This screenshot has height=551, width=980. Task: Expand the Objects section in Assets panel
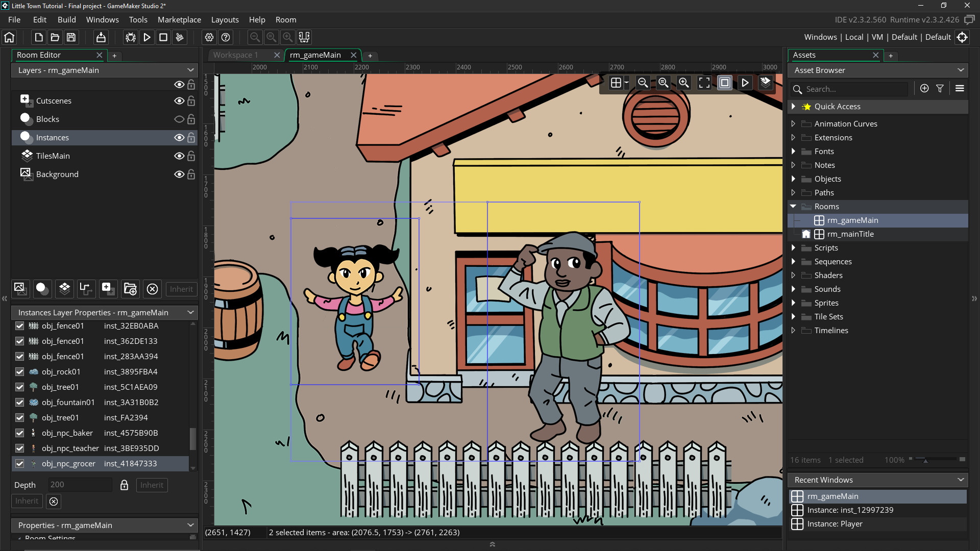794,178
